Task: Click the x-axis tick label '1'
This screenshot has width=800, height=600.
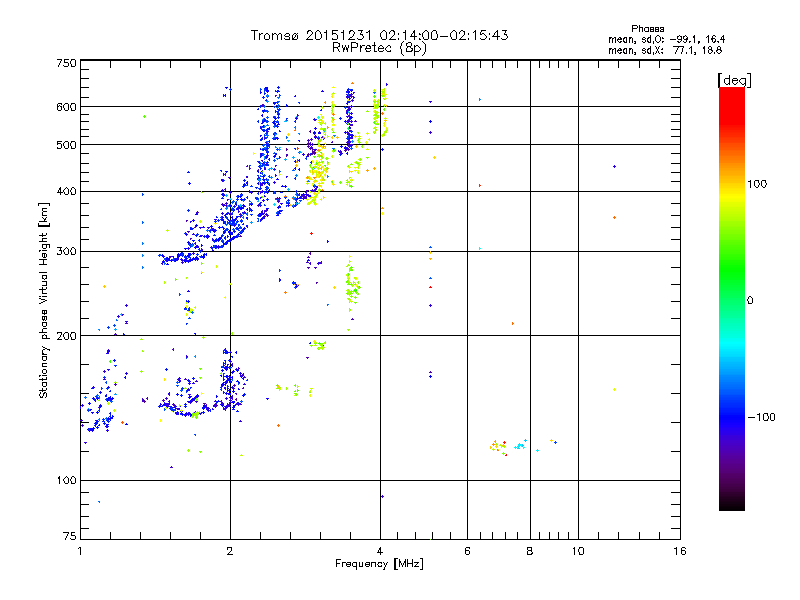Action: pyautogui.click(x=80, y=551)
